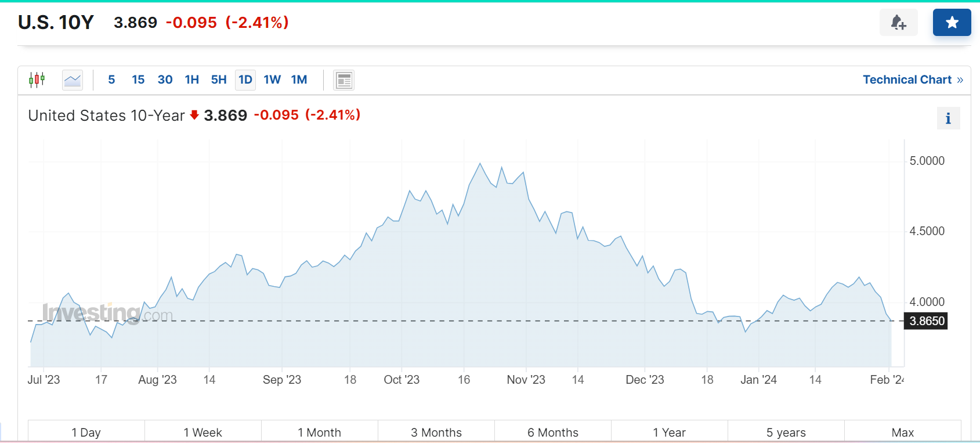Select the area chart type icon
The image size is (980, 443).
coord(73,80)
